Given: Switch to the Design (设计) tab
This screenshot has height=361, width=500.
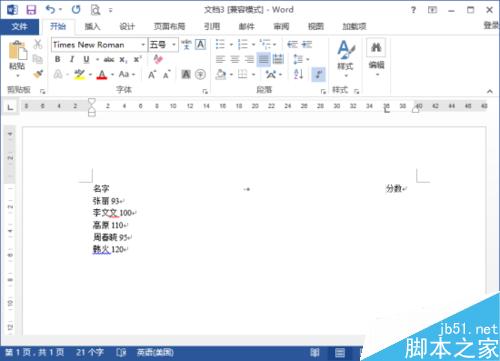Looking at the screenshot, I should pyautogui.click(x=127, y=26).
